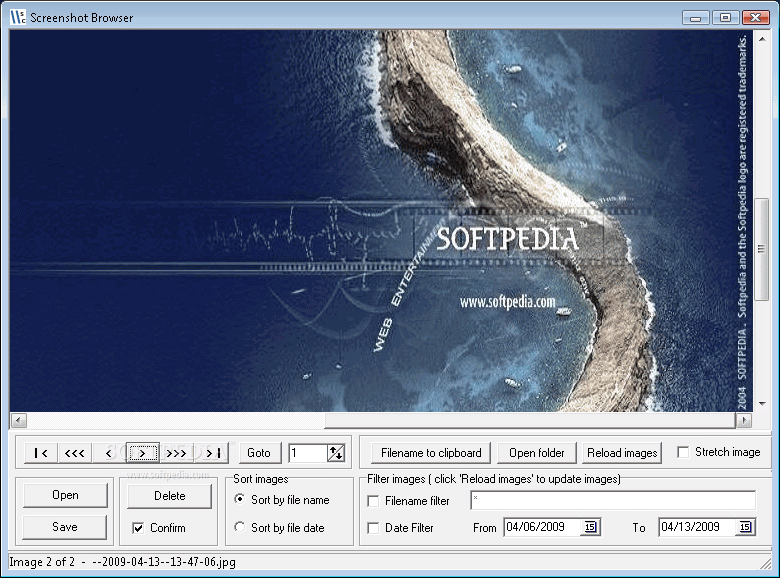Go to previous image with < button

pyautogui.click(x=108, y=453)
